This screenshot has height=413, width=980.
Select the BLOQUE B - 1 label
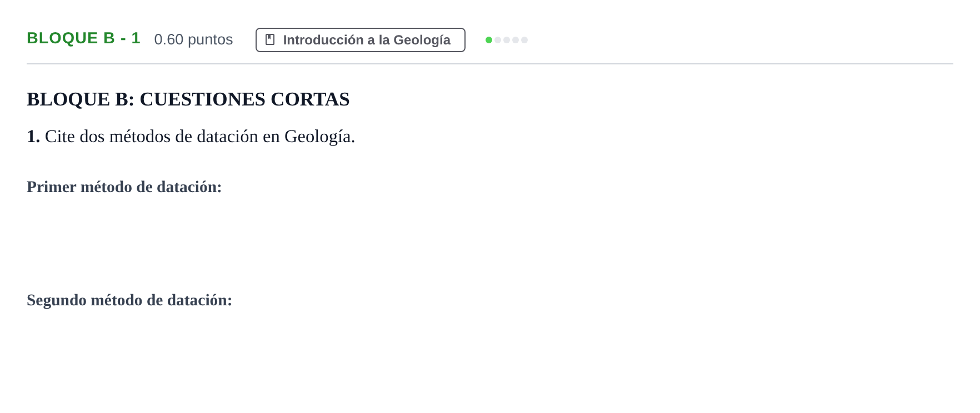pos(83,38)
